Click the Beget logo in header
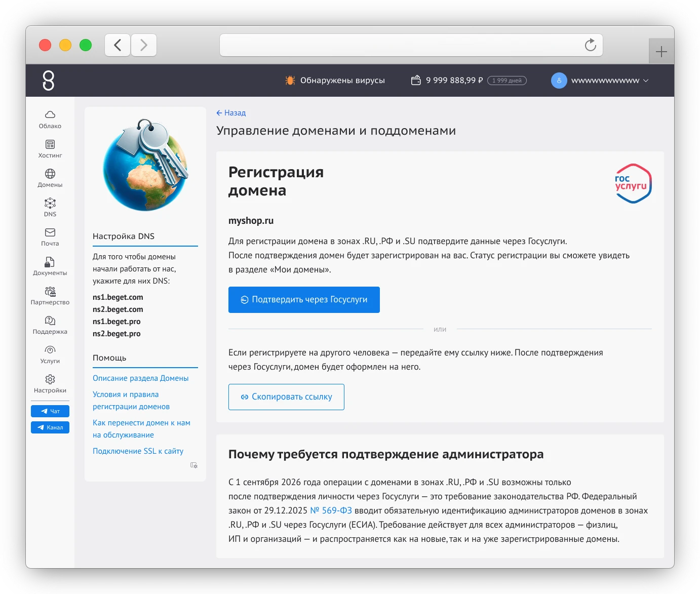The width and height of the screenshot is (700, 594). (49, 81)
